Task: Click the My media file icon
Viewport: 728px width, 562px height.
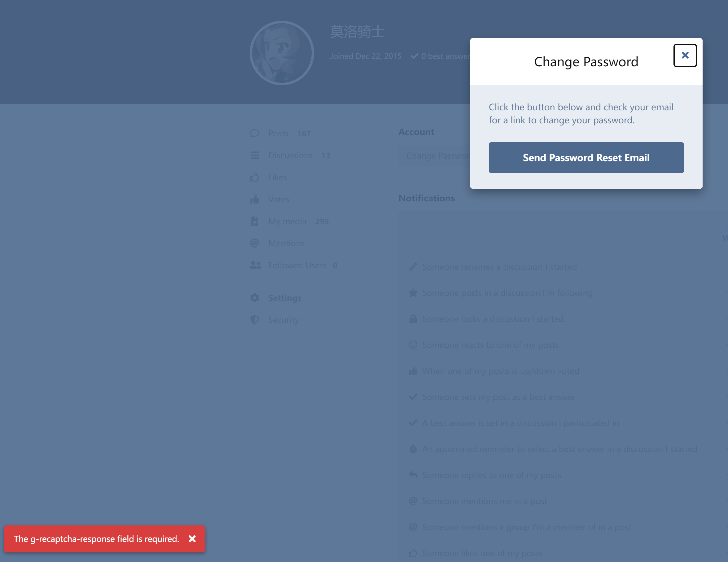Action: point(255,221)
